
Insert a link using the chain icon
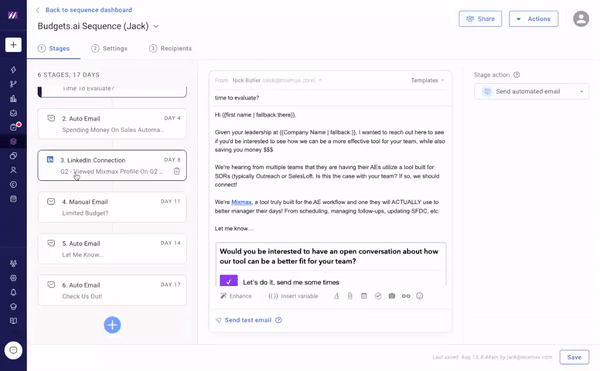pyautogui.click(x=406, y=296)
